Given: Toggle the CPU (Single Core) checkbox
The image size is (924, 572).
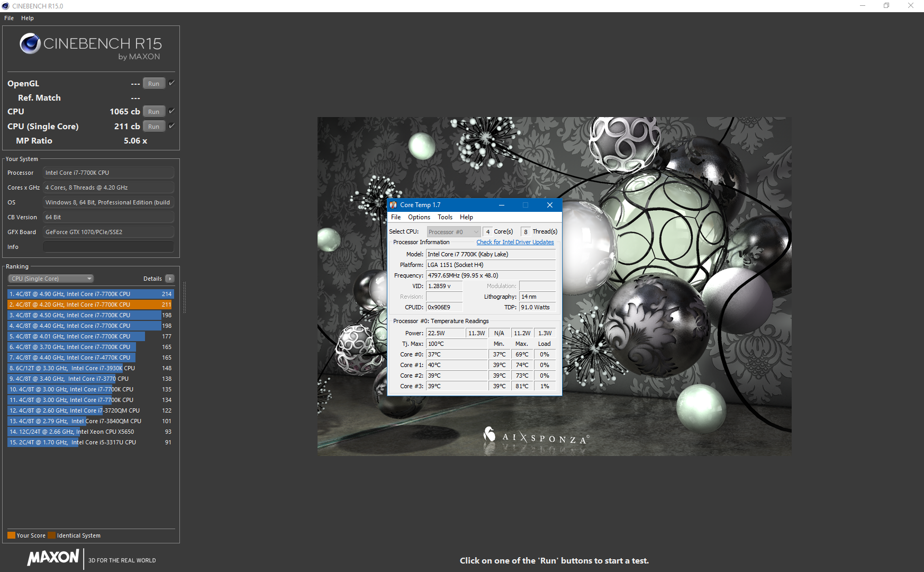Looking at the screenshot, I should click(x=171, y=126).
